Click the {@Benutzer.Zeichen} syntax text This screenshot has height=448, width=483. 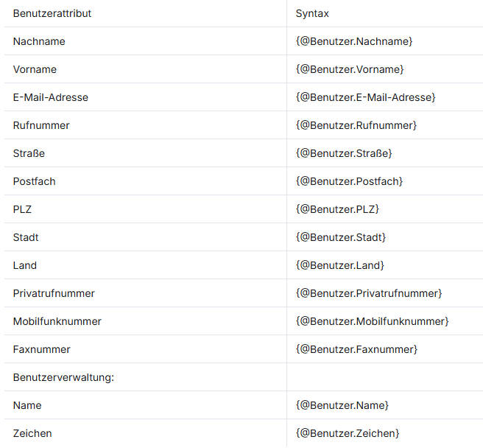348,433
